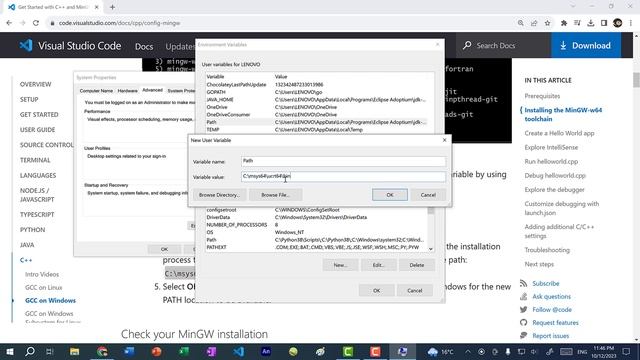Click the share page icon in address bar
Screen dimensions: 640x360
pos(534,23)
